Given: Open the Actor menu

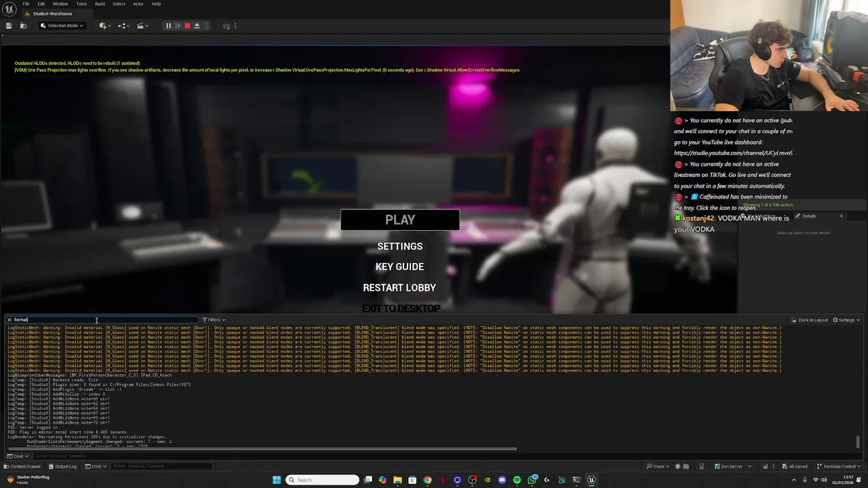Looking at the screenshot, I should click(x=138, y=4).
